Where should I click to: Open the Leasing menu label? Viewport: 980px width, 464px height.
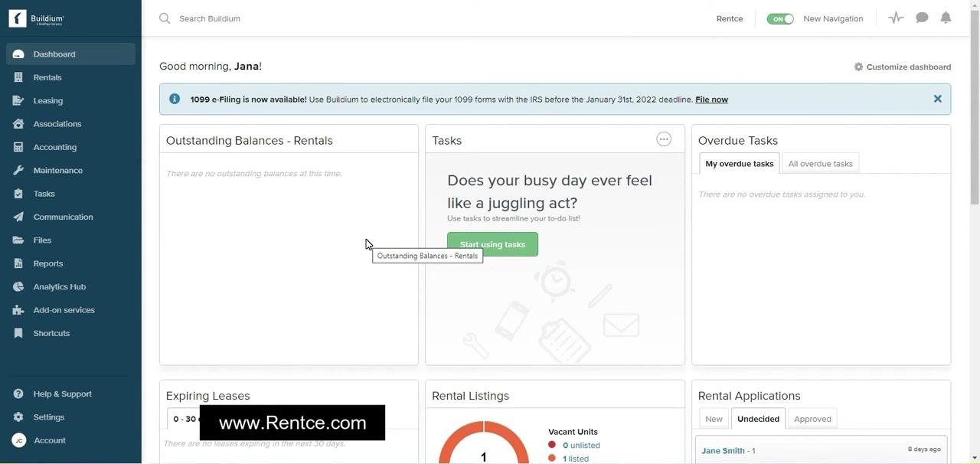coord(48,100)
